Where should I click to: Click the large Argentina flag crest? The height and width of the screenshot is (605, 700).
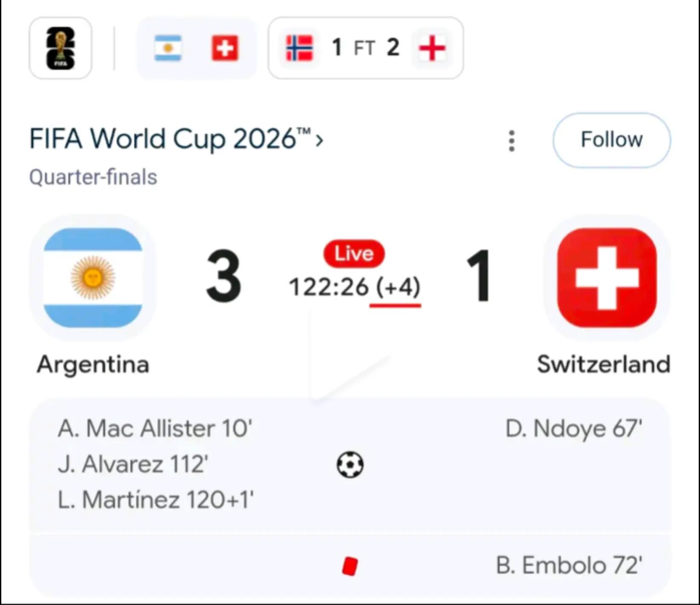(93, 278)
